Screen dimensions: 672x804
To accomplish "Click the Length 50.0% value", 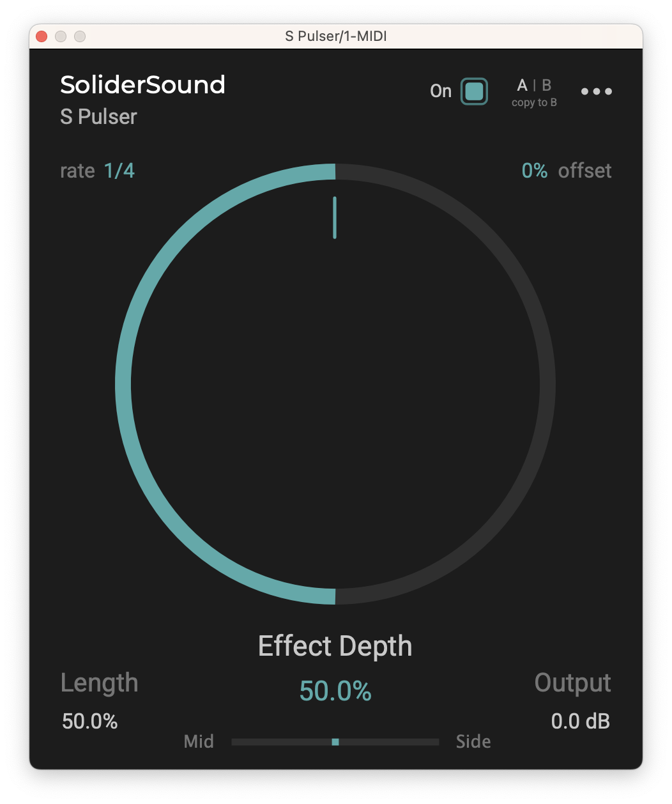I will (90, 722).
